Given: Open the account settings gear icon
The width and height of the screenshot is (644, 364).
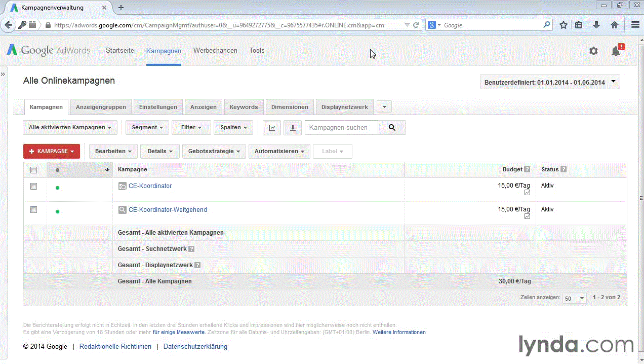Looking at the screenshot, I should pyautogui.click(x=593, y=51).
